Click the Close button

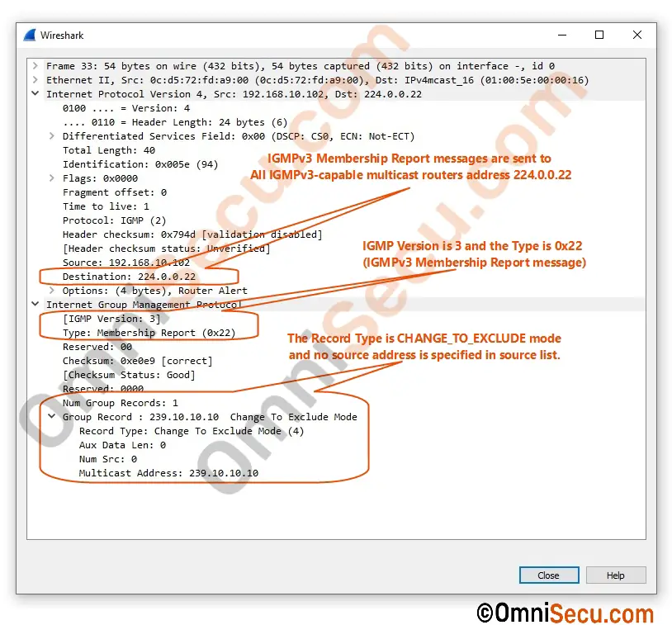pyautogui.click(x=548, y=575)
